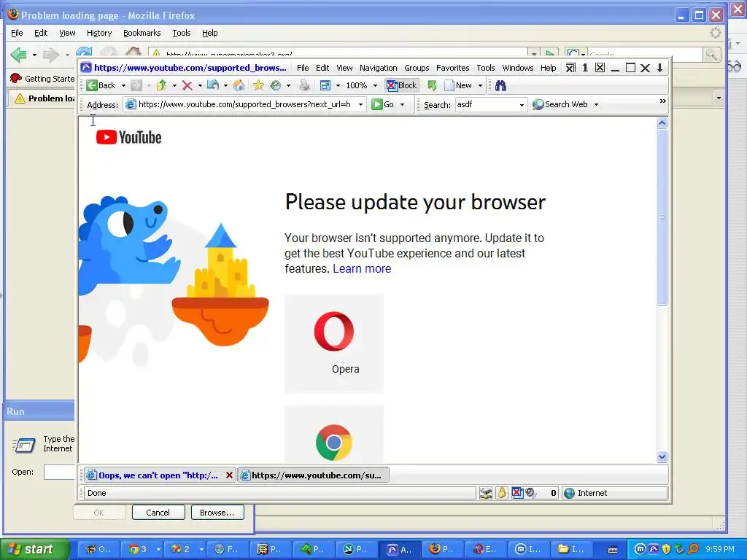Image resolution: width=747 pixels, height=560 pixels.
Task: Open the Windows menu
Action: [x=517, y=68]
